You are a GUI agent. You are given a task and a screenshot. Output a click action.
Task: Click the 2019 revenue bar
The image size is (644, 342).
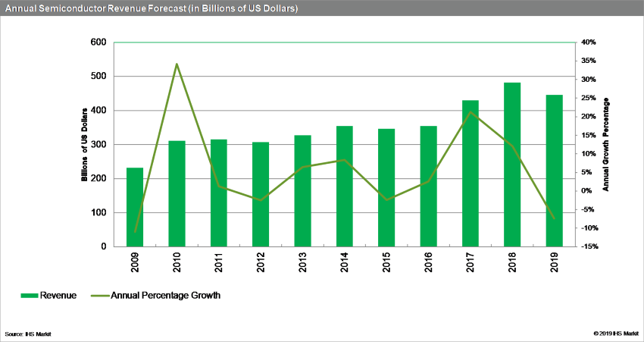coord(554,171)
